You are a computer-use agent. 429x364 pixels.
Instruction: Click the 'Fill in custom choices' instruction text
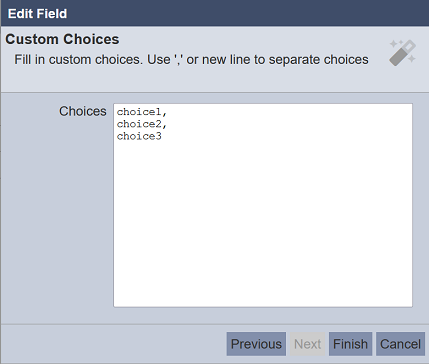[191, 60]
